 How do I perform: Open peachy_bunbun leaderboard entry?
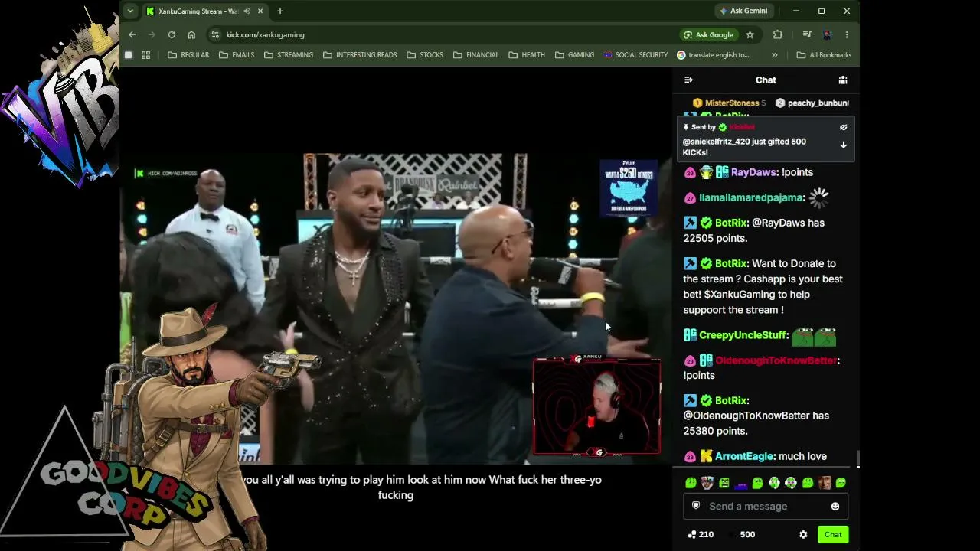point(812,103)
